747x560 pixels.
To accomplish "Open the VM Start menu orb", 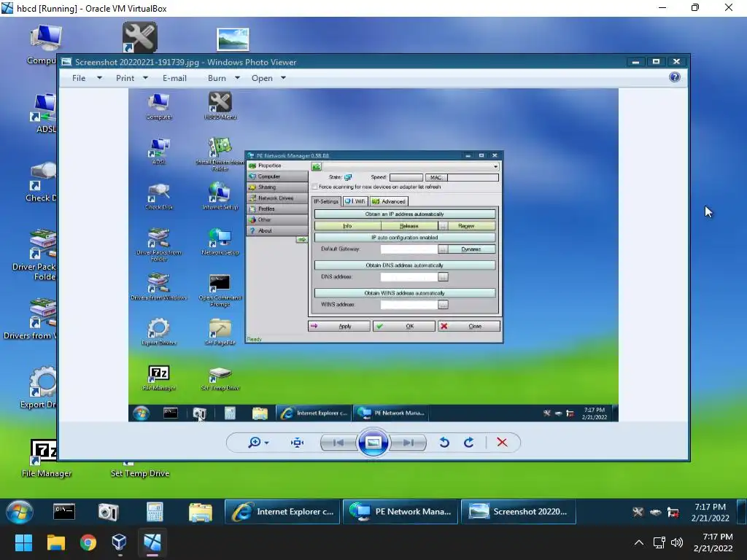I will [20, 512].
